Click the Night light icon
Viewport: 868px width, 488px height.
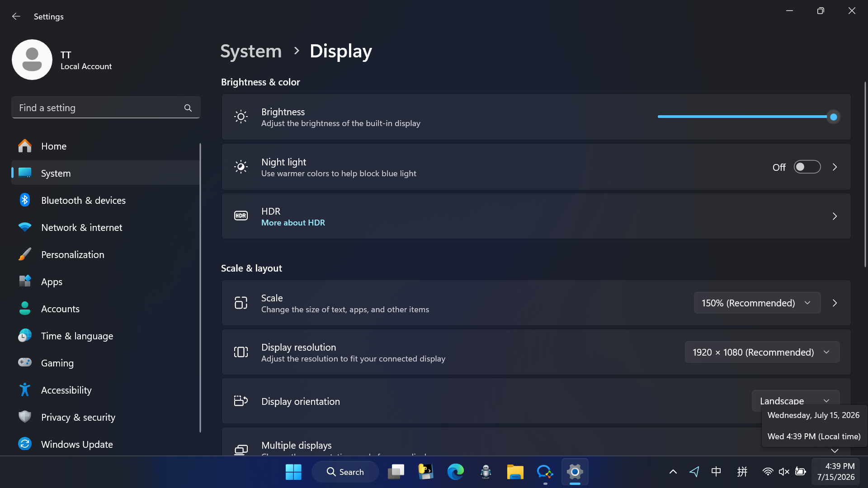pyautogui.click(x=241, y=167)
